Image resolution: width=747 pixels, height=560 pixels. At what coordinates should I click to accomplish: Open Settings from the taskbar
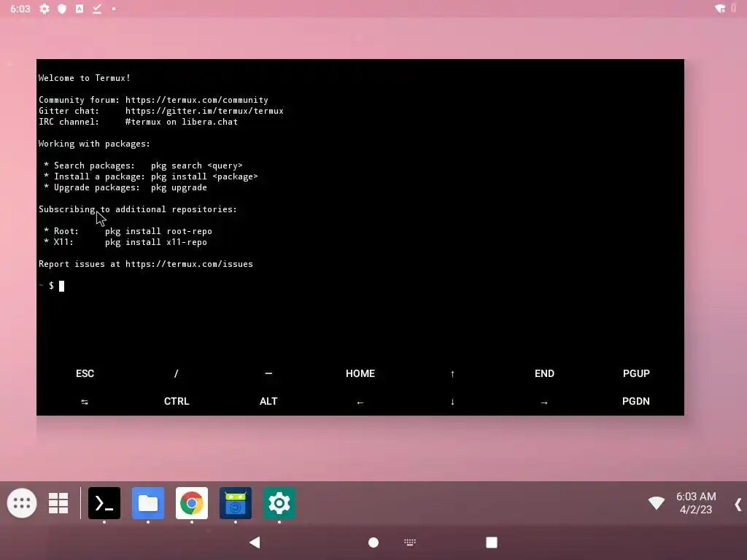pyautogui.click(x=279, y=503)
